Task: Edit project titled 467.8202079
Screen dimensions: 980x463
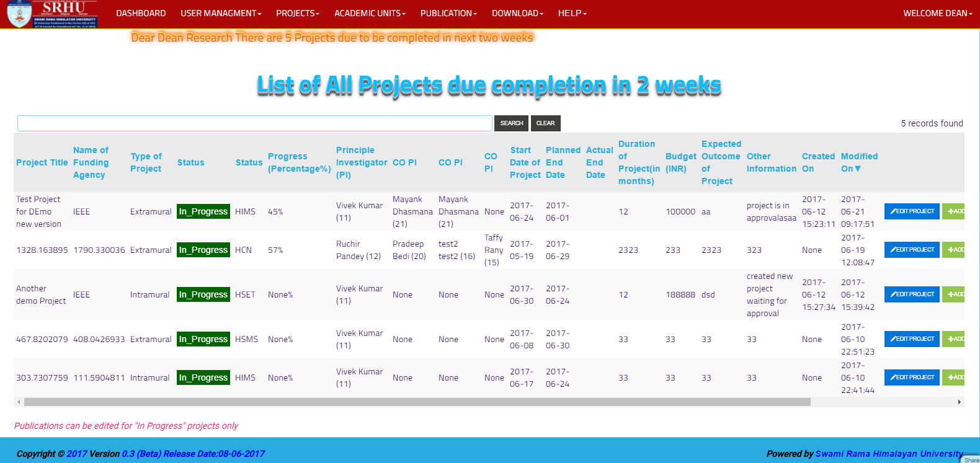Action: click(x=912, y=339)
